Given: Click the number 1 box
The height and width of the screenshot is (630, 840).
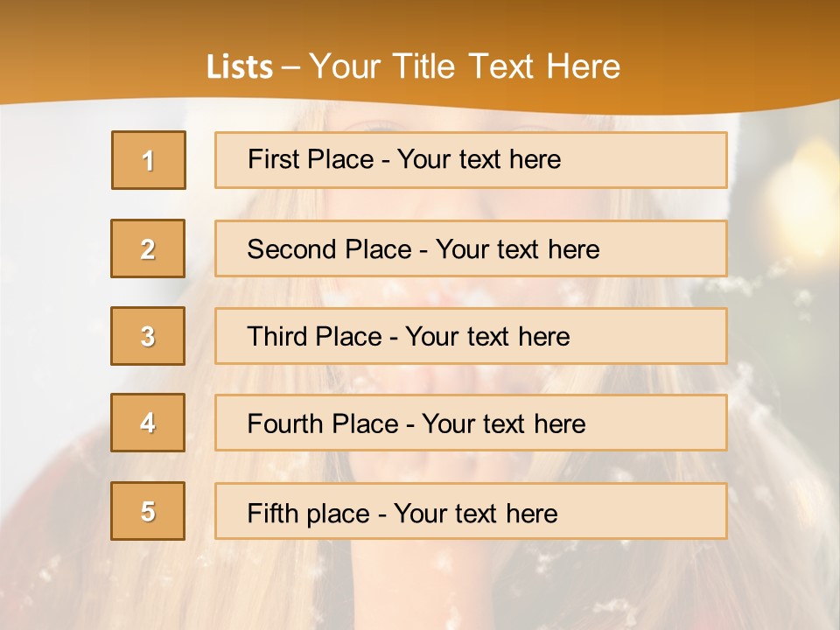Looking at the screenshot, I should pyautogui.click(x=149, y=160).
